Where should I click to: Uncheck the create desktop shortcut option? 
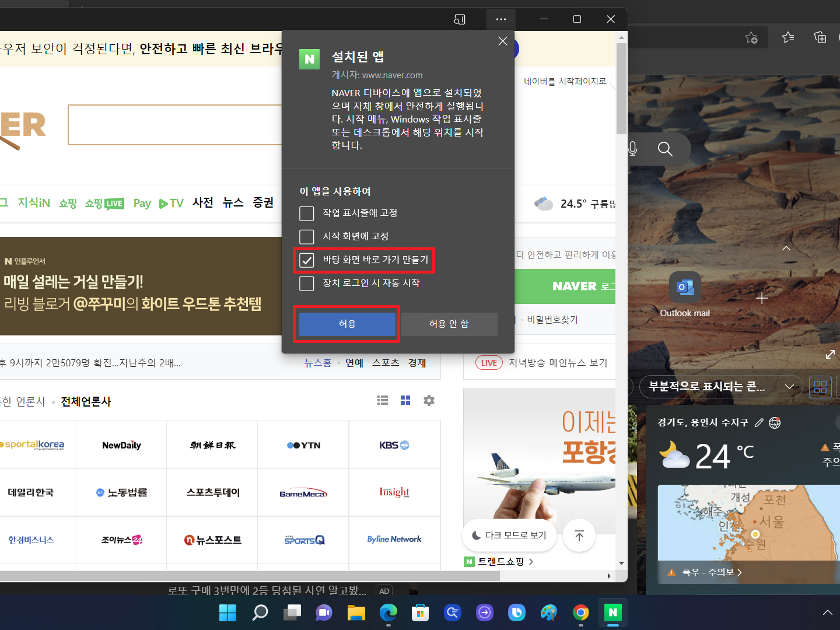[307, 260]
